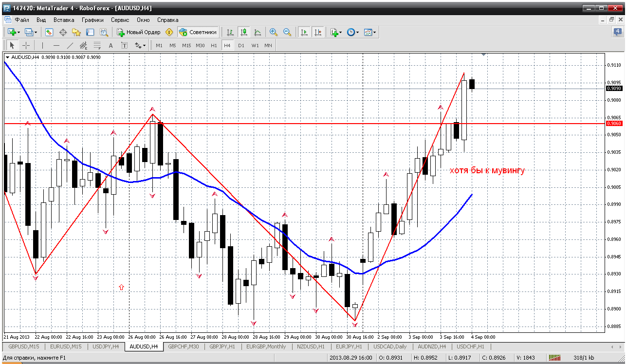Switch to the EURUSD,M15 chart tab

point(65,346)
